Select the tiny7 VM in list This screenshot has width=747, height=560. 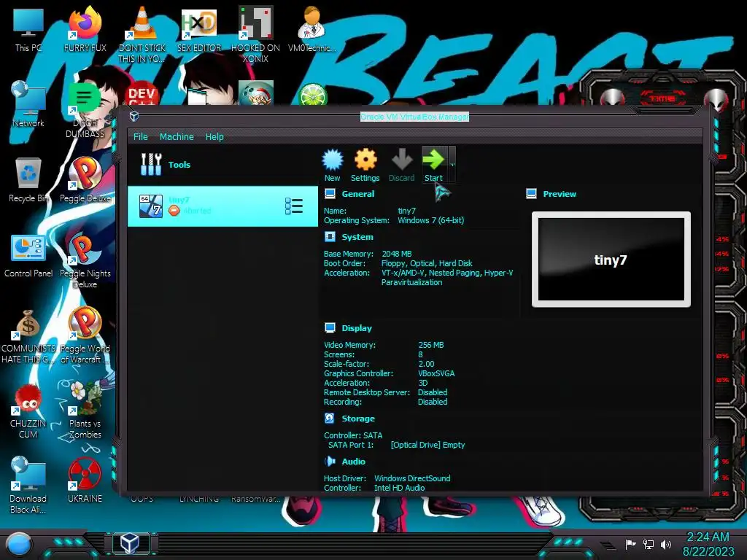[222, 206]
